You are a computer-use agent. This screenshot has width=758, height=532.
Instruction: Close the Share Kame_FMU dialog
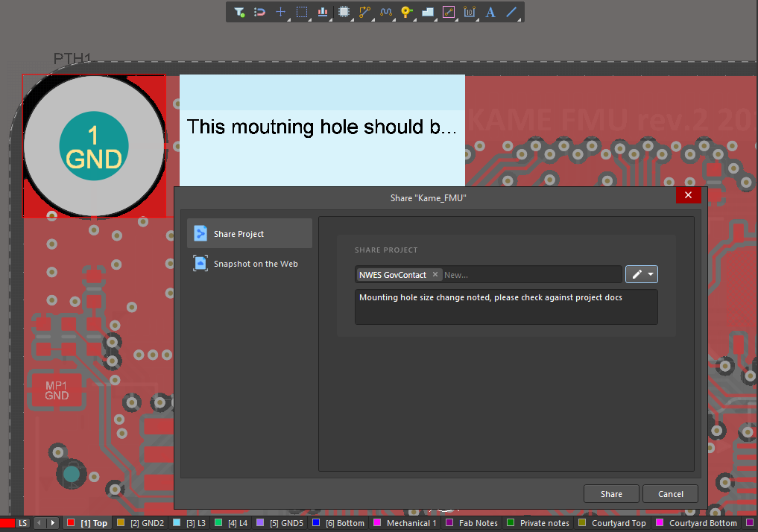tap(689, 194)
